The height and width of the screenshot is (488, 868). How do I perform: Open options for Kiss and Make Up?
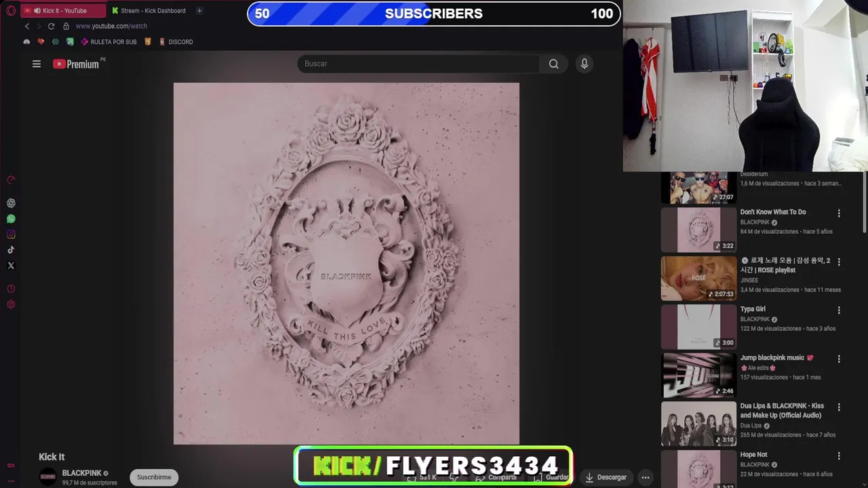pyautogui.click(x=839, y=407)
